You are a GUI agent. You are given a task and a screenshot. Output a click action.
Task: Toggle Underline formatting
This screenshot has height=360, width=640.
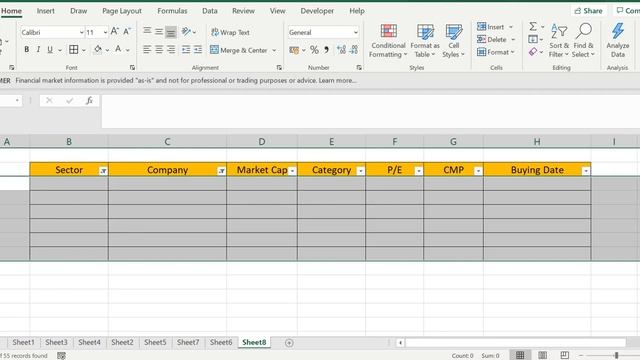point(50,50)
